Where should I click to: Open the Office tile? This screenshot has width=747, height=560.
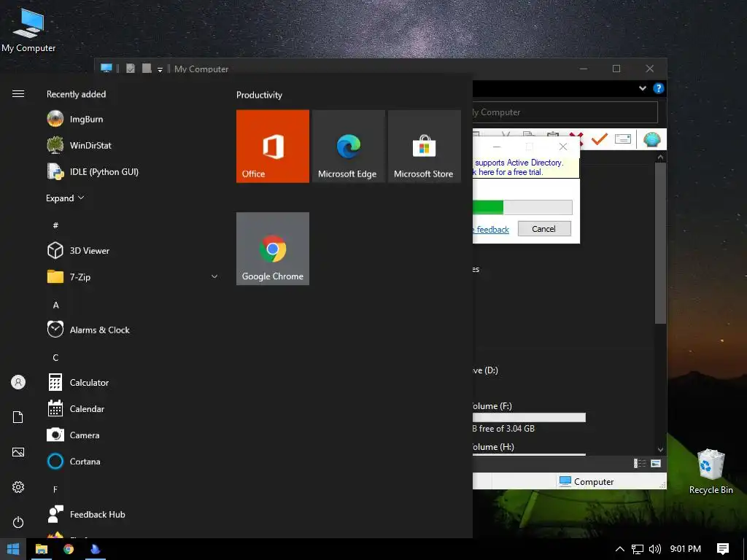273,146
